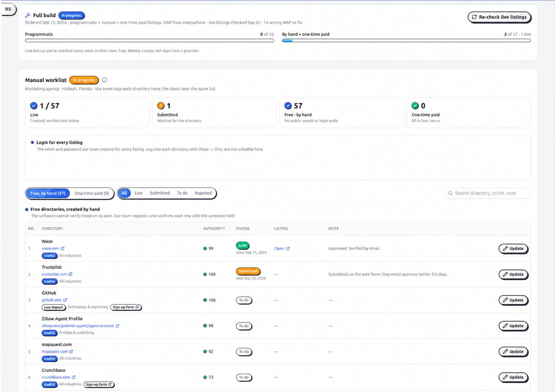Show Rejected listings filter
Viewport: 555px width, 392px height.
tap(203, 193)
